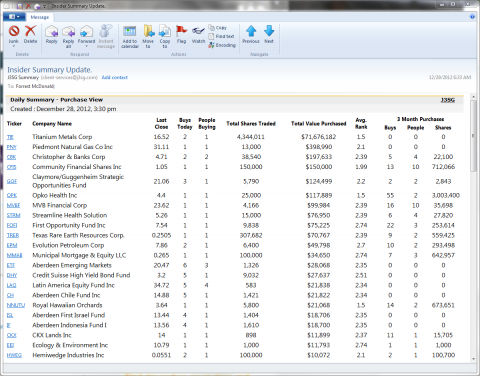Open the blue application menu button
The height and width of the screenshot is (376, 480).
[14, 17]
